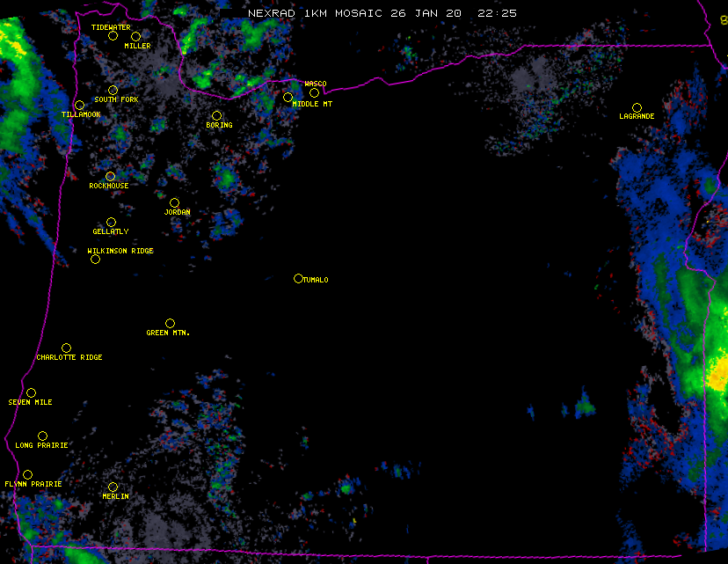Image resolution: width=728 pixels, height=564 pixels.
Task: Select the Miller station circle marker
Action: (x=135, y=36)
